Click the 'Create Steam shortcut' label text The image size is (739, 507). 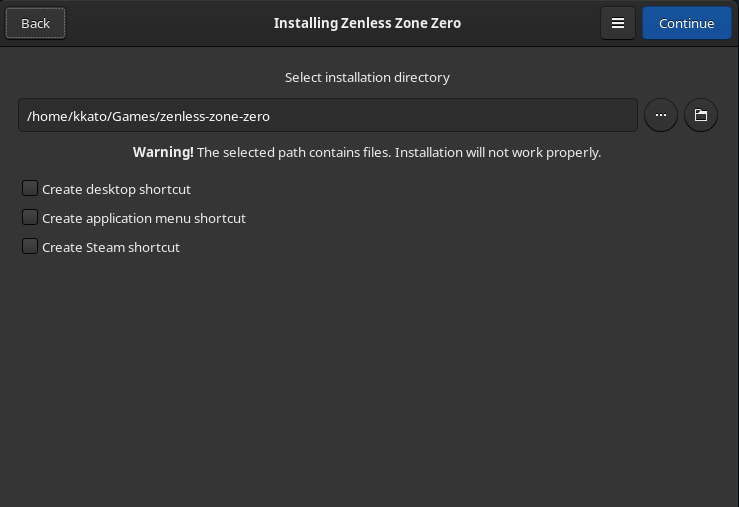coord(111,247)
